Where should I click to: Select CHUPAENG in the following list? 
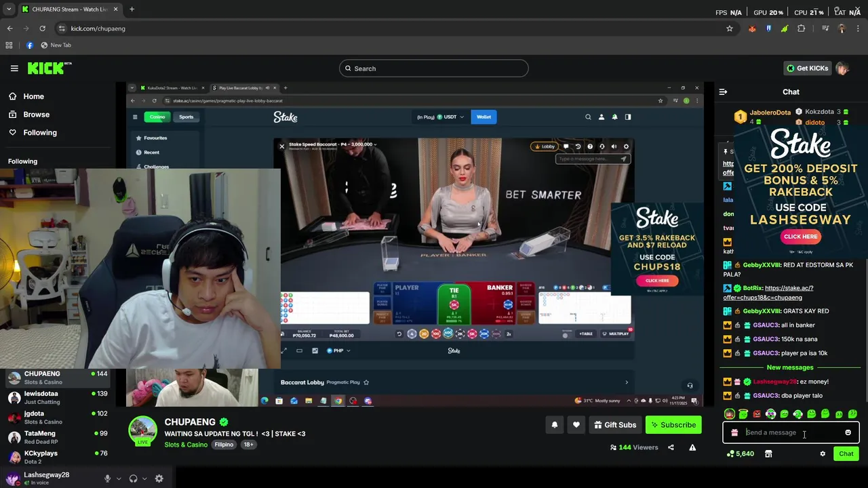[58, 378]
